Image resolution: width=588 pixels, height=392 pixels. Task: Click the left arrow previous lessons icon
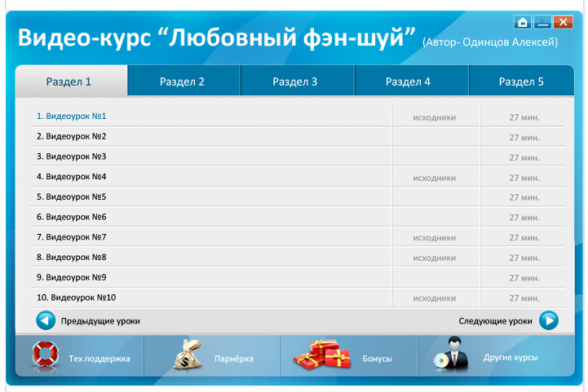point(46,320)
